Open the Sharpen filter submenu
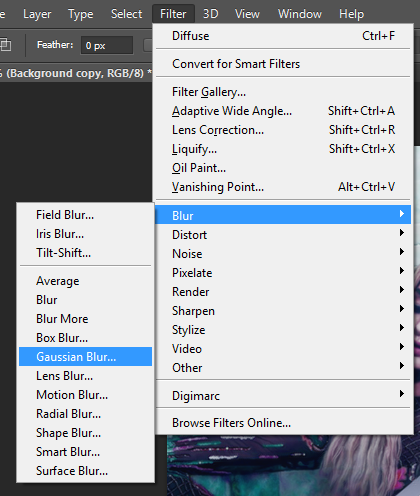Screen dimensions: 420x496 click(283, 311)
